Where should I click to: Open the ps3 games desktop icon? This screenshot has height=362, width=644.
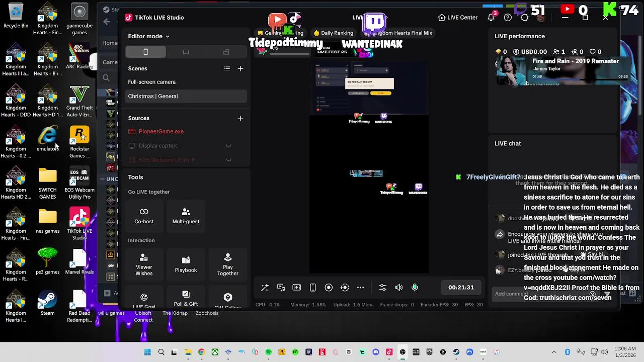click(x=47, y=261)
